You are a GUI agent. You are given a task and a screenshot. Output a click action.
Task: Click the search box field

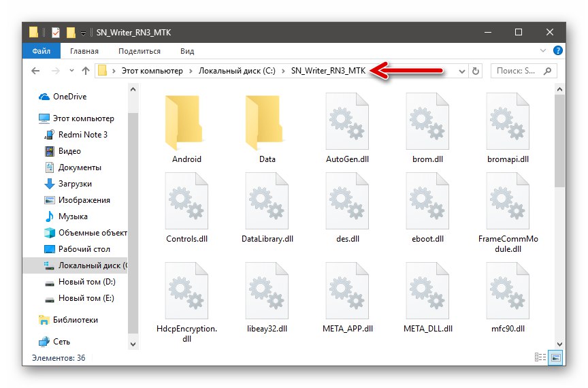[523, 71]
